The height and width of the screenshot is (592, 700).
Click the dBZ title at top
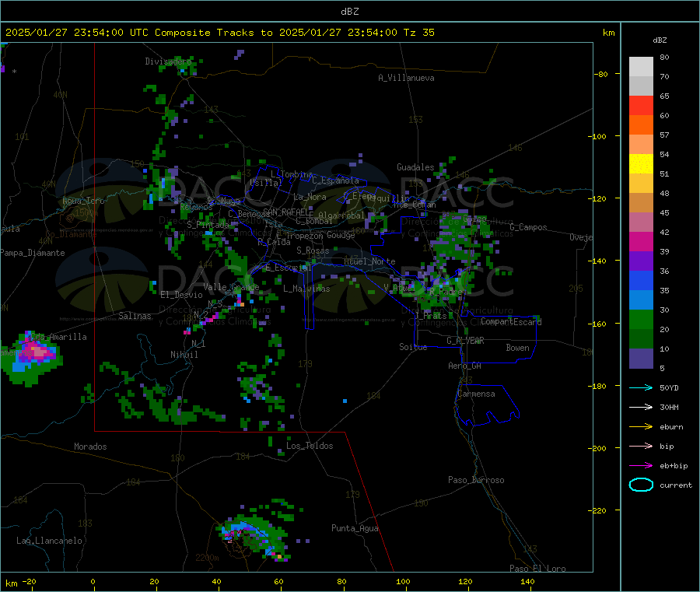[349, 12]
